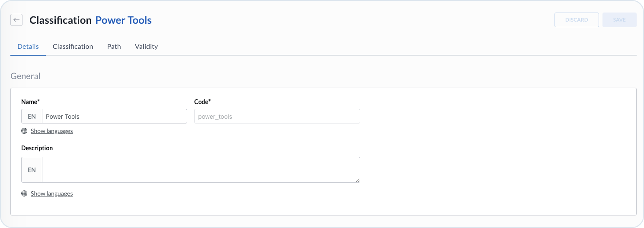
Task: Click the Description field label
Action: pos(37,148)
